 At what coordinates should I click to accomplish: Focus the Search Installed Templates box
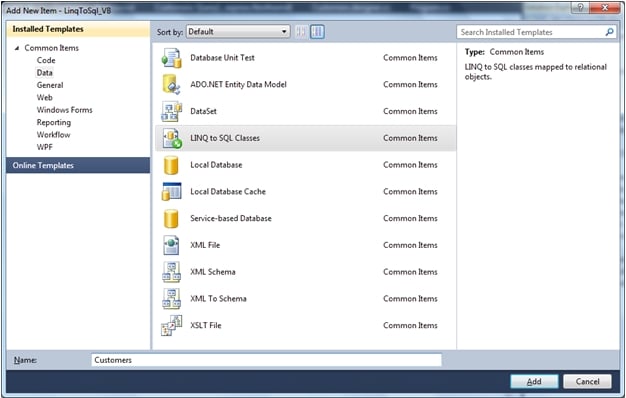537,32
